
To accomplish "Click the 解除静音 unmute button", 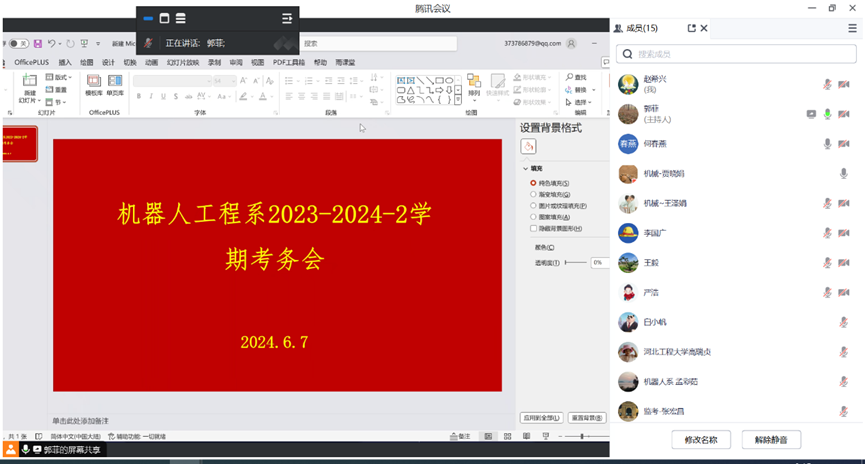I will [771, 440].
